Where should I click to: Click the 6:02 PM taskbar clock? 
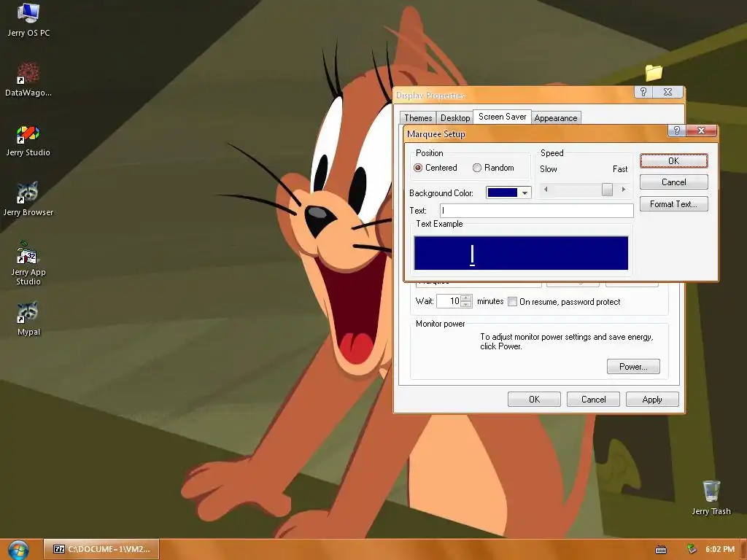[720, 549]
